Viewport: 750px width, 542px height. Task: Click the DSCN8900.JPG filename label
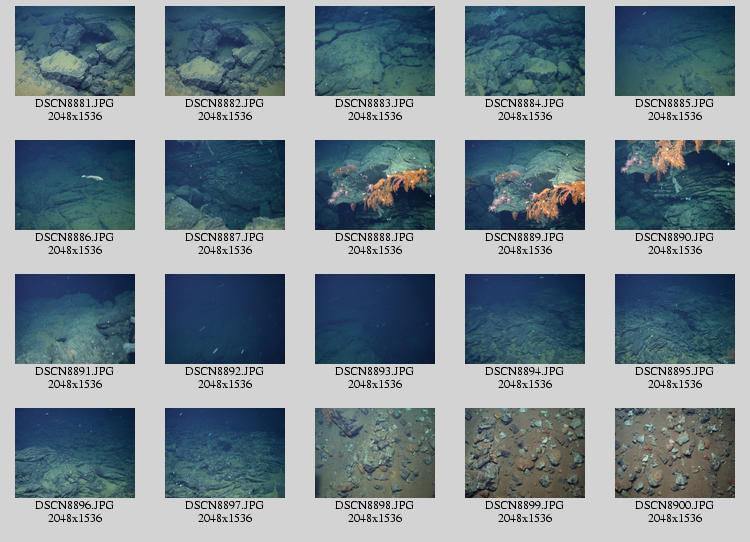(x=675, y=506)
